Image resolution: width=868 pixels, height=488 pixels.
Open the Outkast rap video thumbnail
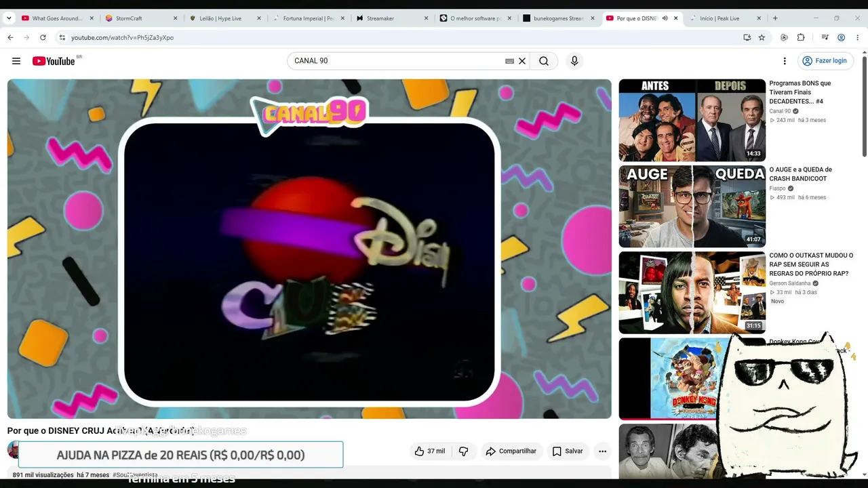692,293
